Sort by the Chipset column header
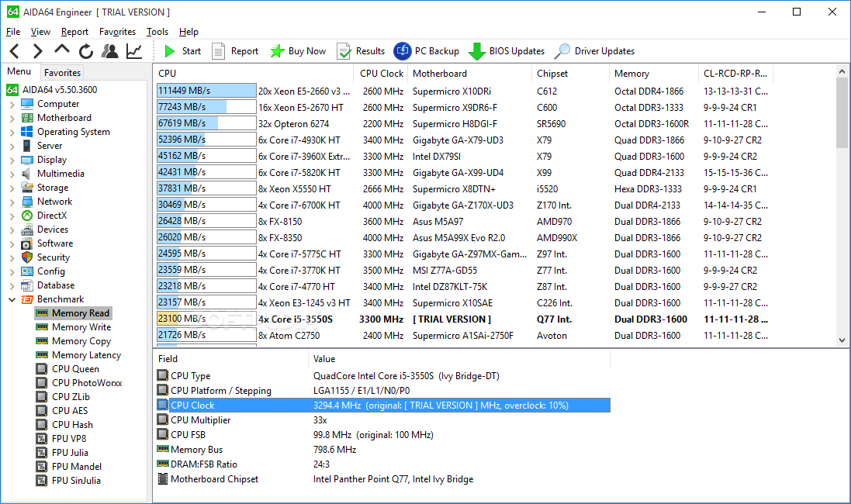 (x=570, y=74)
